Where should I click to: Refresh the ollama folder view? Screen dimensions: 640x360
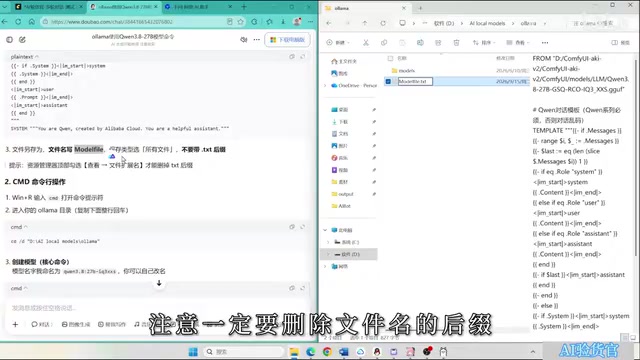383,23
